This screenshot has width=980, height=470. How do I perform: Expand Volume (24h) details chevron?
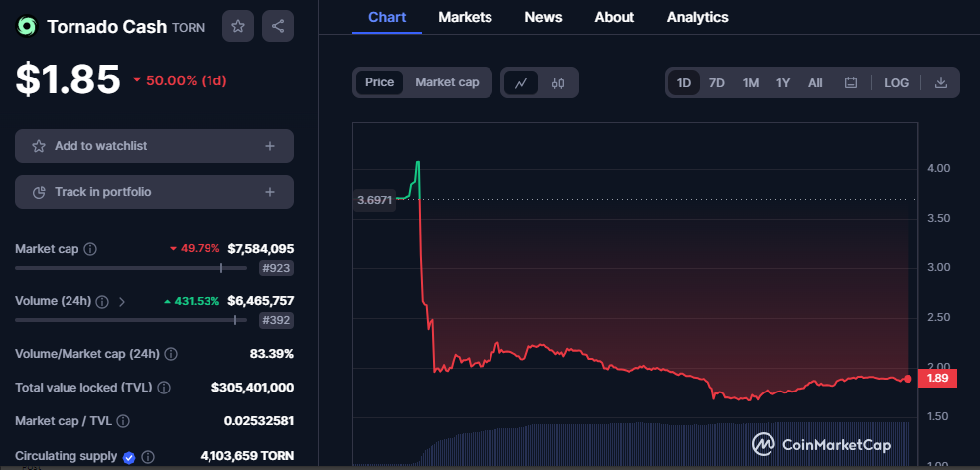(122, 302)
